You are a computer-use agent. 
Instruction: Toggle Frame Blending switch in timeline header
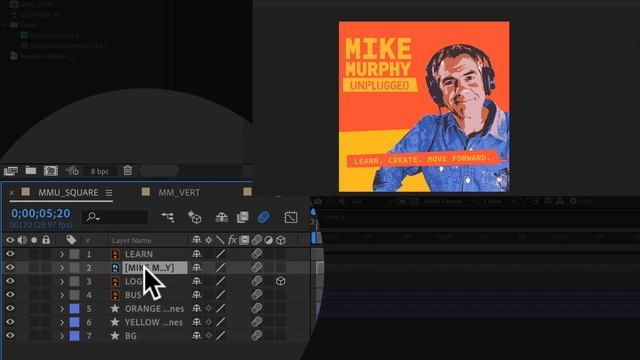tap(242, 217)
